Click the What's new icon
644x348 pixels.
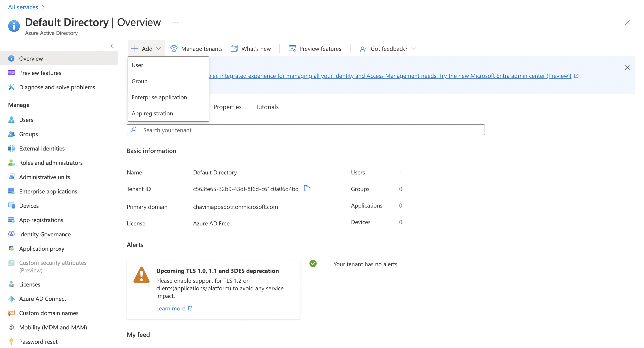pos(234,49)
